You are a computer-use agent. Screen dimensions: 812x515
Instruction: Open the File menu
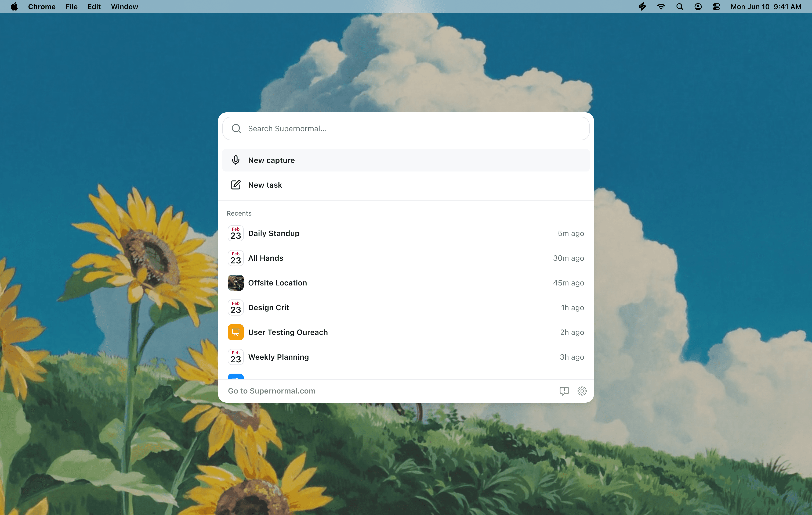pos(71,7)
